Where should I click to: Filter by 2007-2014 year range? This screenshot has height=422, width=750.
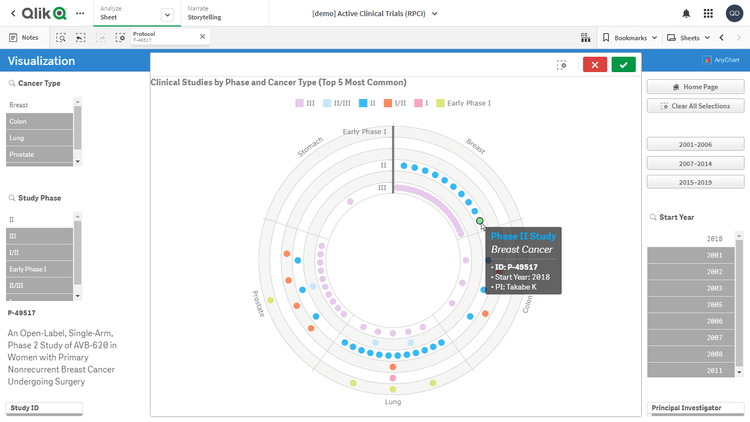click(693, 163)
